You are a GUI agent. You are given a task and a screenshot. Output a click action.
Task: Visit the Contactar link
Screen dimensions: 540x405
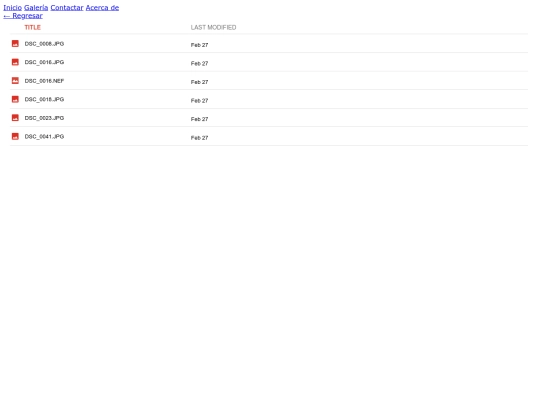point(67,8)
